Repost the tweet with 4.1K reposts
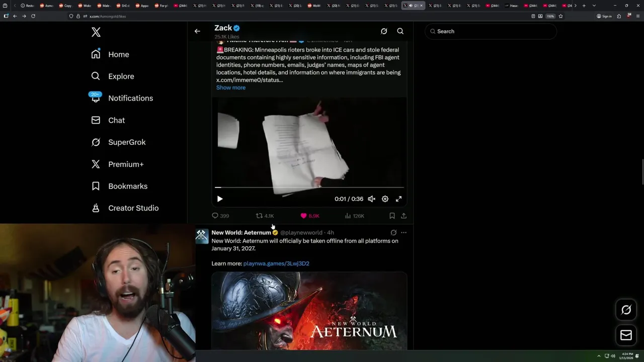 [x=265, y=216]
